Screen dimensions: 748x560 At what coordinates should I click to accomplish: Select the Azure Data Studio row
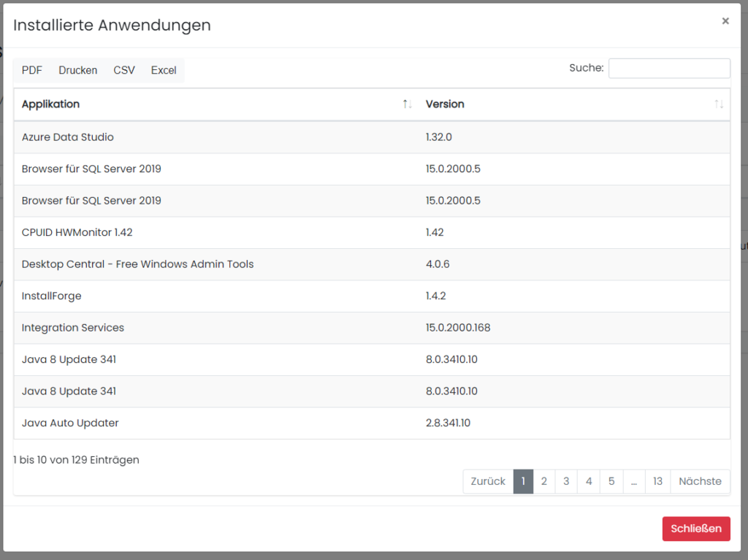click(x=68, y=137)
